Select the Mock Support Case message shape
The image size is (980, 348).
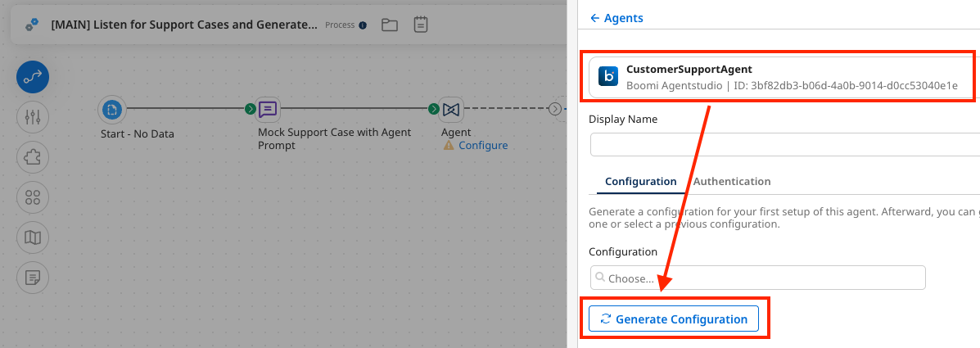pyautogui.click(x=268, y=110)
